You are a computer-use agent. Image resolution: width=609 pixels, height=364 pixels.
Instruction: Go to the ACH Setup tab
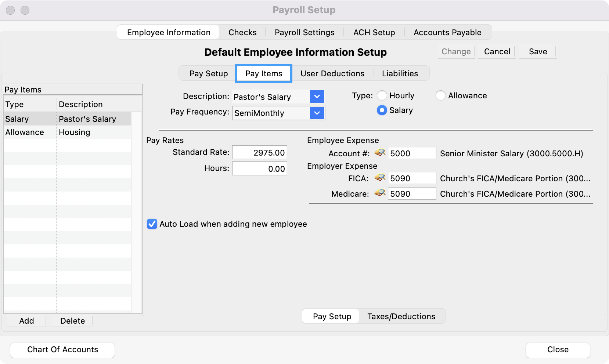click(374, 32)
